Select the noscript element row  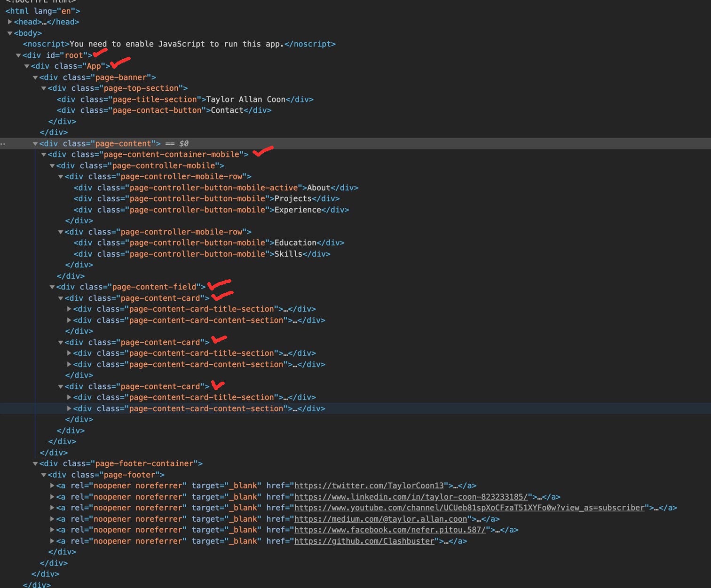click(x=179, y=44)
